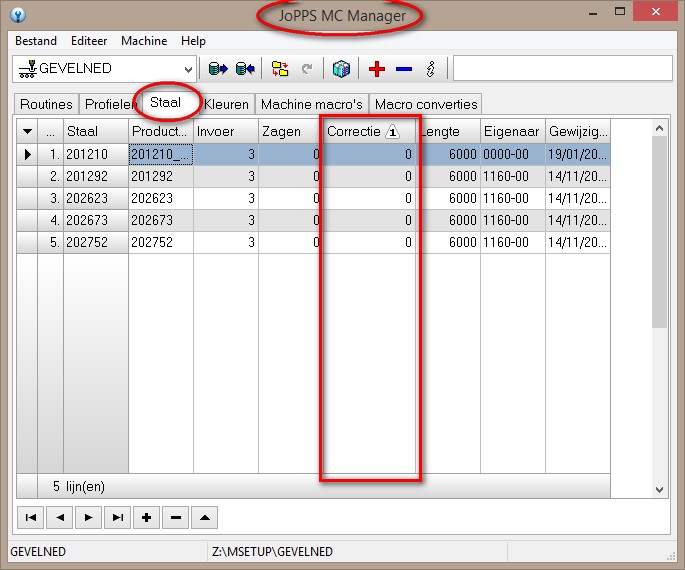Click Eigenaar cell 0000-00
This screenshot has width=685, height=570.
tap(513, 154)
